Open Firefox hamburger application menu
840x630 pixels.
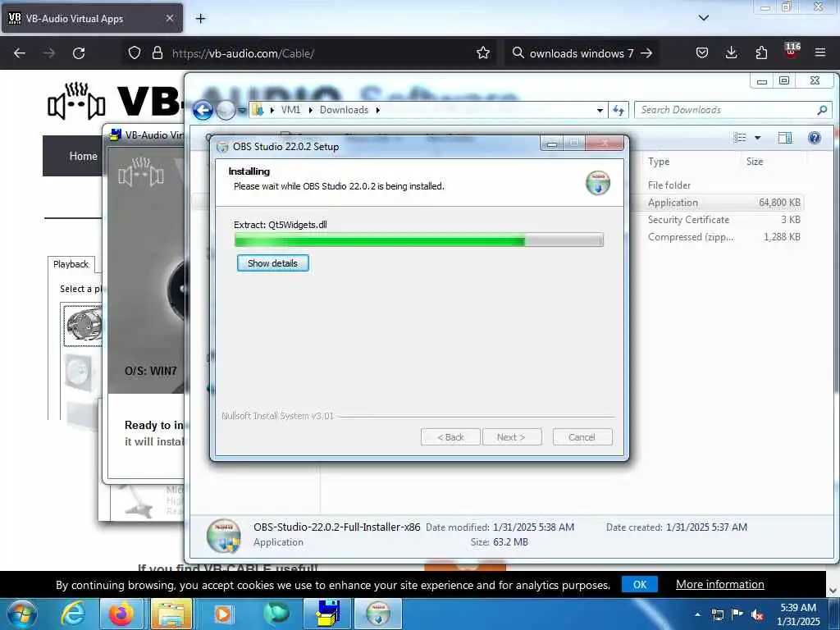pos(820,53)
